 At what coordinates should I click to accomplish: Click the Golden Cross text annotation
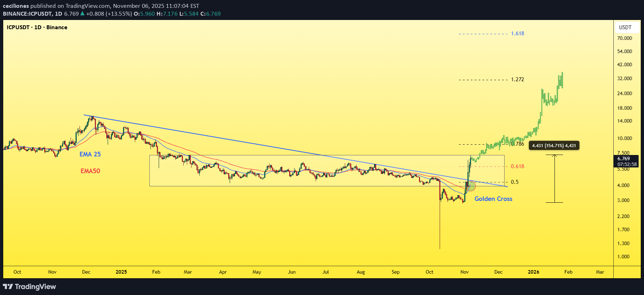pos(493,199)
